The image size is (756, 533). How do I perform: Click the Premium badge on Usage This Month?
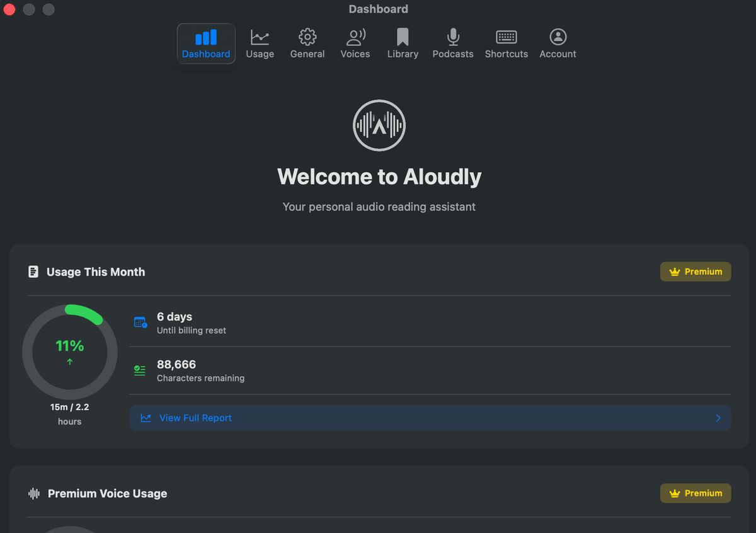(x=696, y=272)
